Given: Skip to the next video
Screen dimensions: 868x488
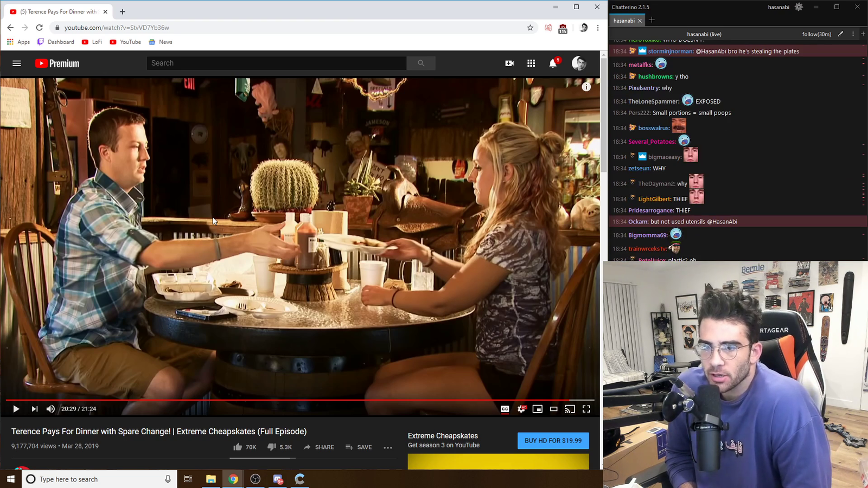Looking at the screenshot, I should click(34, 409).
